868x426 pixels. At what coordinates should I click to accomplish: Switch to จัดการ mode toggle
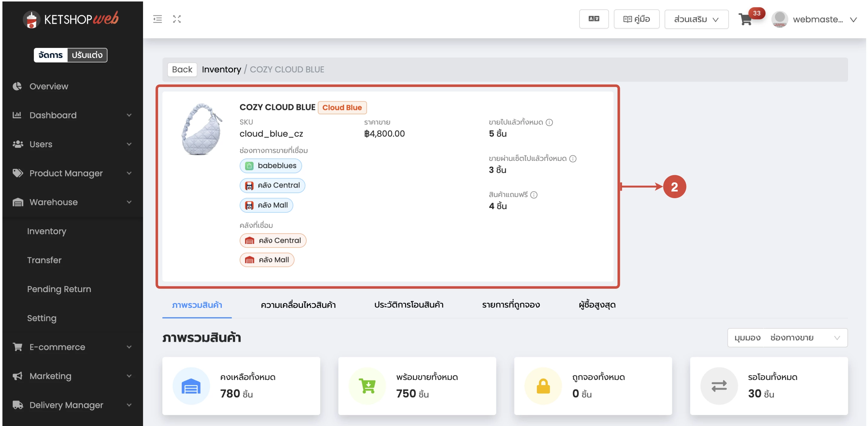(x=51, y=55)
